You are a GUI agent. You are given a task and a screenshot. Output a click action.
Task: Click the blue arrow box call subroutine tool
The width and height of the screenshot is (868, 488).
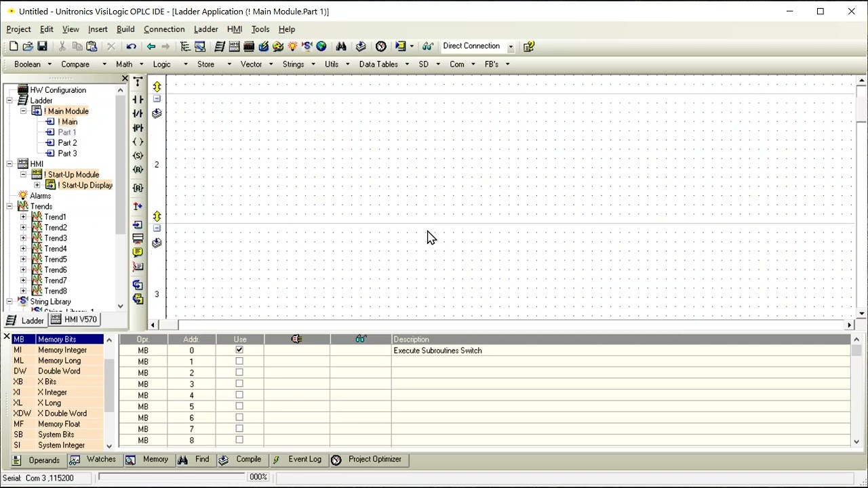pos(138,224)
